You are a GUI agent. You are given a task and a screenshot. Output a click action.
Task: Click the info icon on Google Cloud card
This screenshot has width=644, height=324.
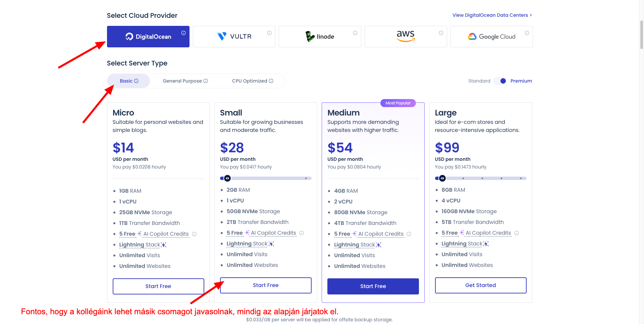(527, 33)
